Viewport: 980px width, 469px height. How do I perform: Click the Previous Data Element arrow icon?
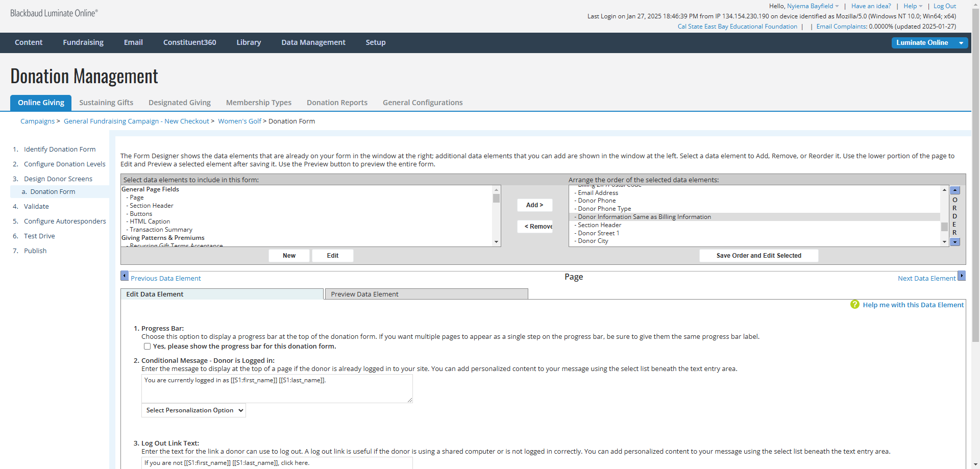(x=125, y=276)
